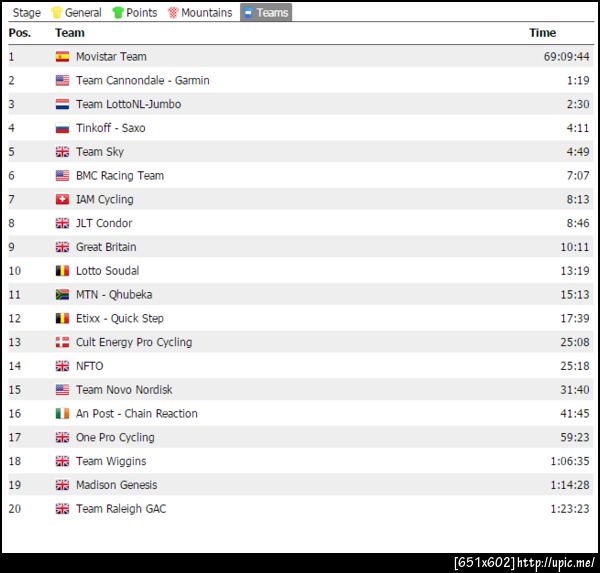Click the 1:19 time gap
This screenshot has height=573, width=600.
point(578,80)
